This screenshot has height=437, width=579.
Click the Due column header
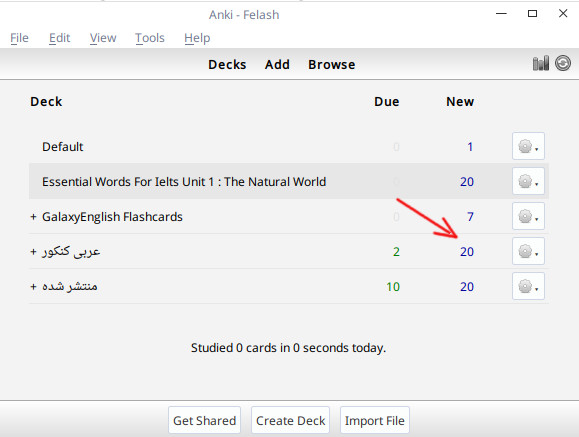click(x=387, y=102)
